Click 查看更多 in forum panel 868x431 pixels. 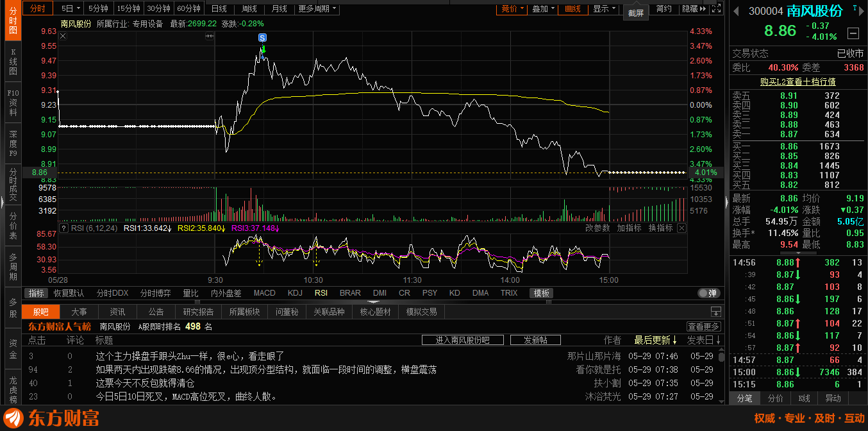coord(703,326)
